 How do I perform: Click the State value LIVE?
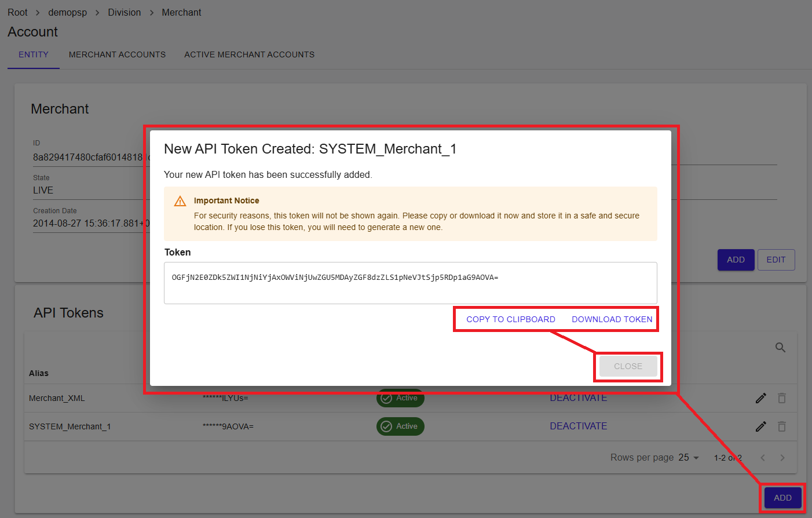click(x=43, y=190)
